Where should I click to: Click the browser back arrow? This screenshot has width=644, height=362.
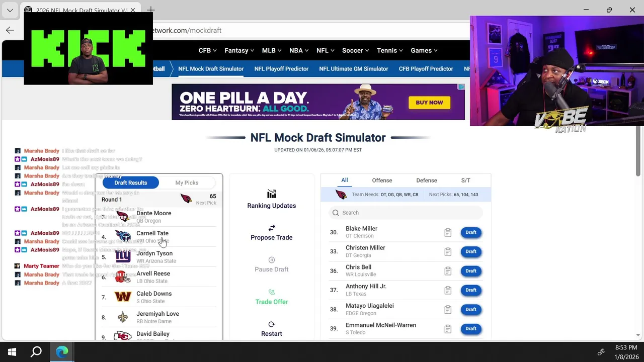(10, 30)
